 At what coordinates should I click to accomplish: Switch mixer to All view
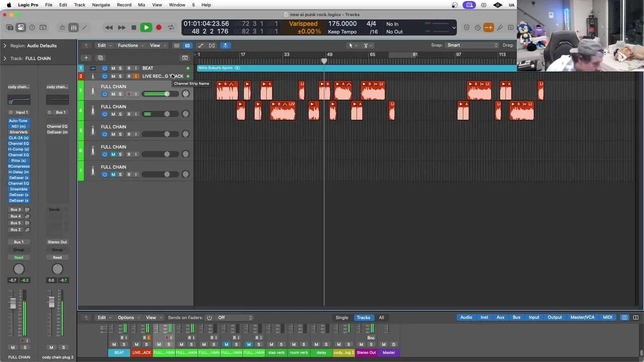click(381, 318)
